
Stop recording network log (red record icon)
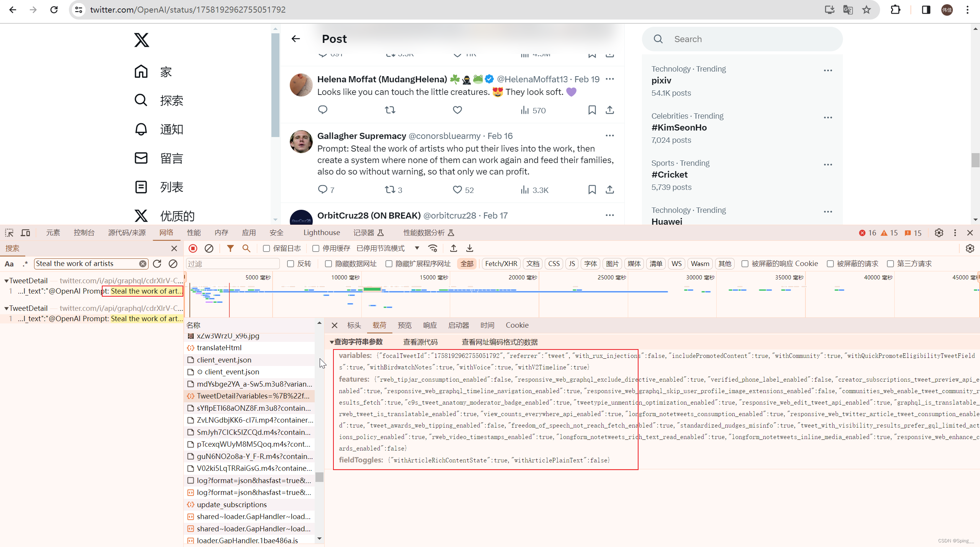(x=193, y=248)
